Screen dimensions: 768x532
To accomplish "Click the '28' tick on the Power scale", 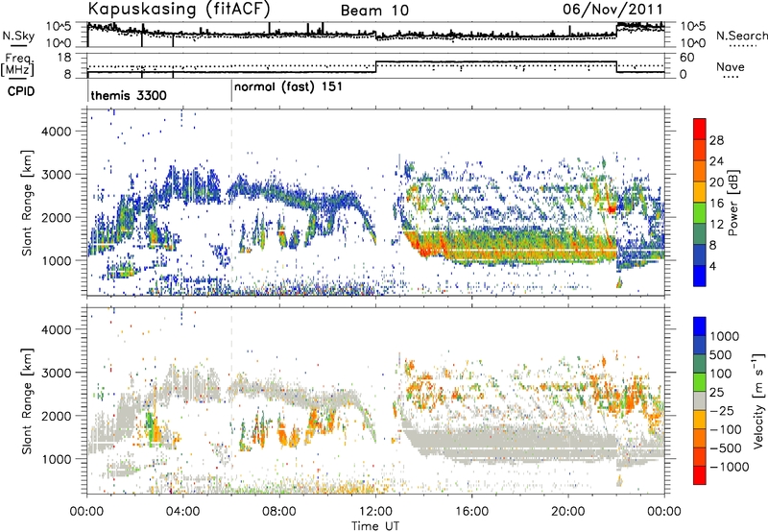I will [x=716, y=140].
